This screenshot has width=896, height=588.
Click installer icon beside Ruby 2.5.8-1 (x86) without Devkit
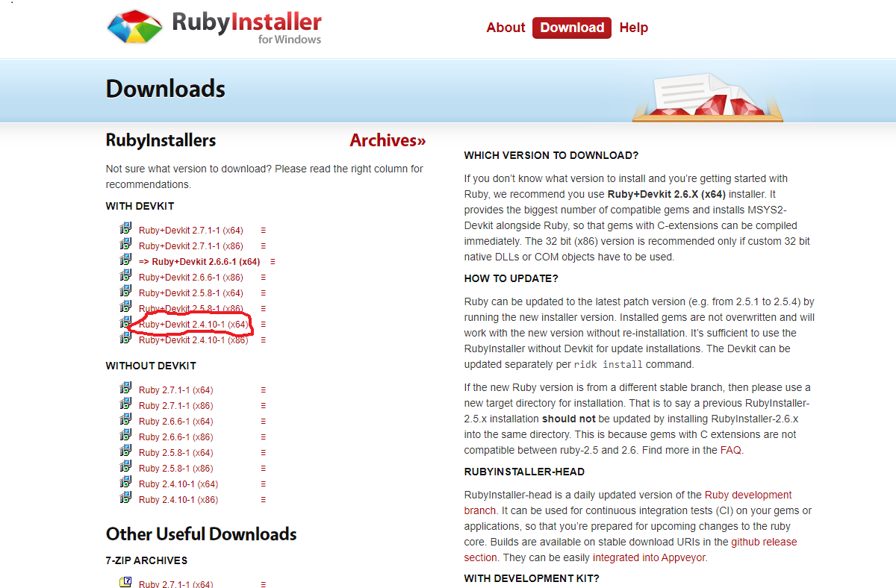(125, 466)
